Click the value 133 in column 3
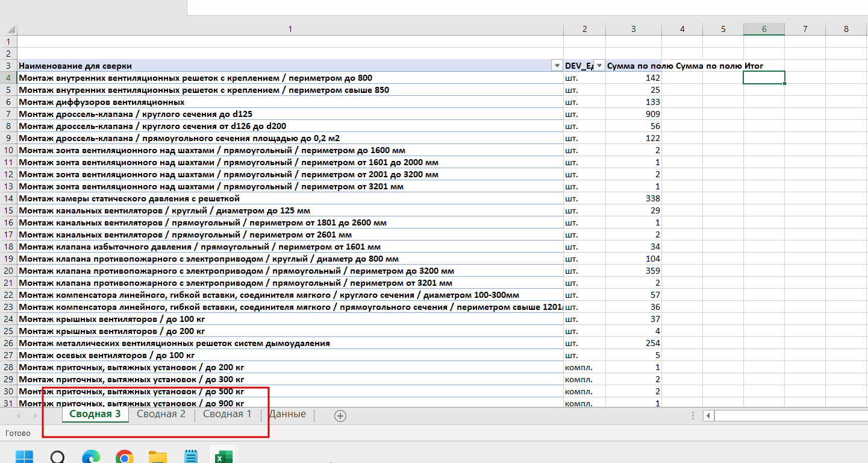Screen dimensions: 868x463 click(x=634, y=102)
